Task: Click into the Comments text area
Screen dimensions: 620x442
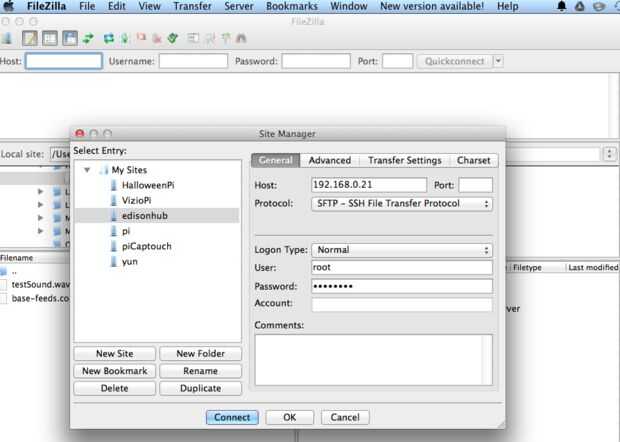Action: point(374,360)
